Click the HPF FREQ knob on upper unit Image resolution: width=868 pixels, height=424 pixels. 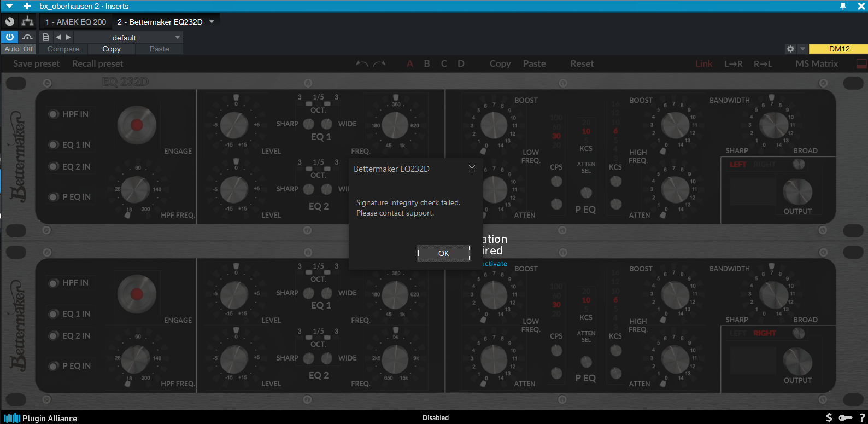[x=135, y=189]
